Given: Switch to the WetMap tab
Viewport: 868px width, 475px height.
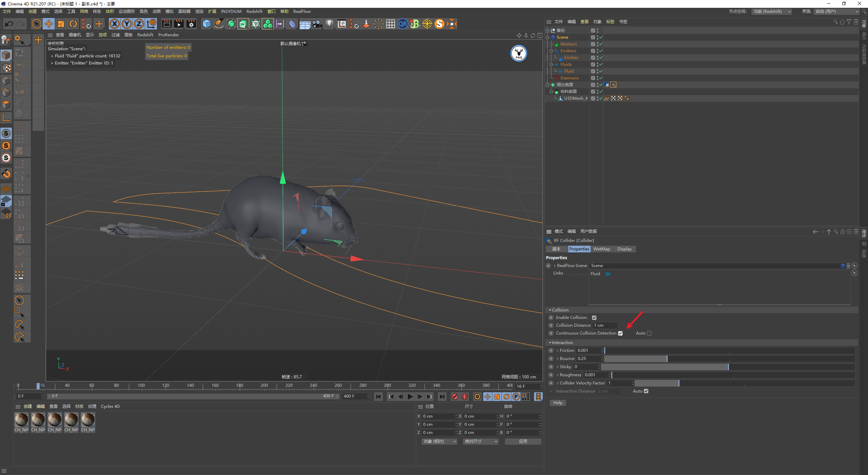Looking at the screenshot, I should (601, 249).
